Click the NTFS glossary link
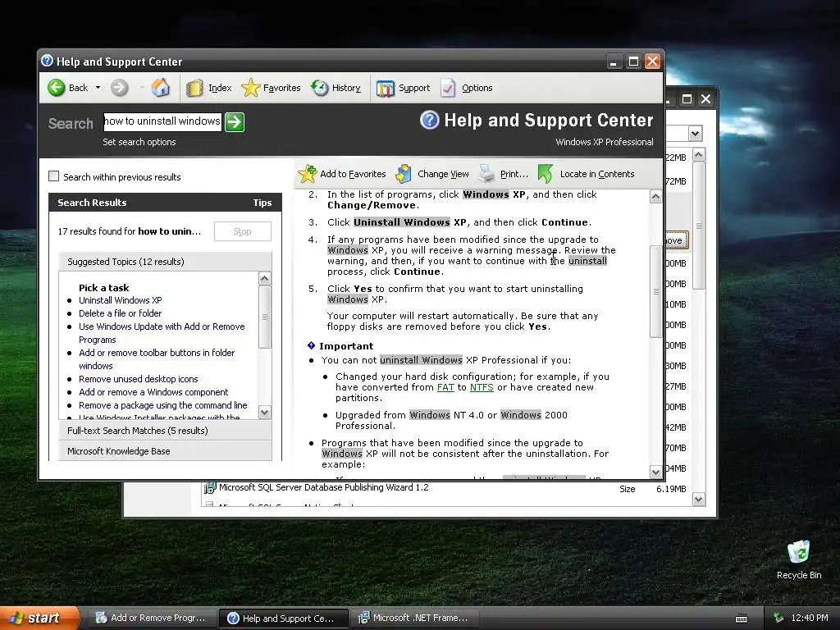 (481, 387)
